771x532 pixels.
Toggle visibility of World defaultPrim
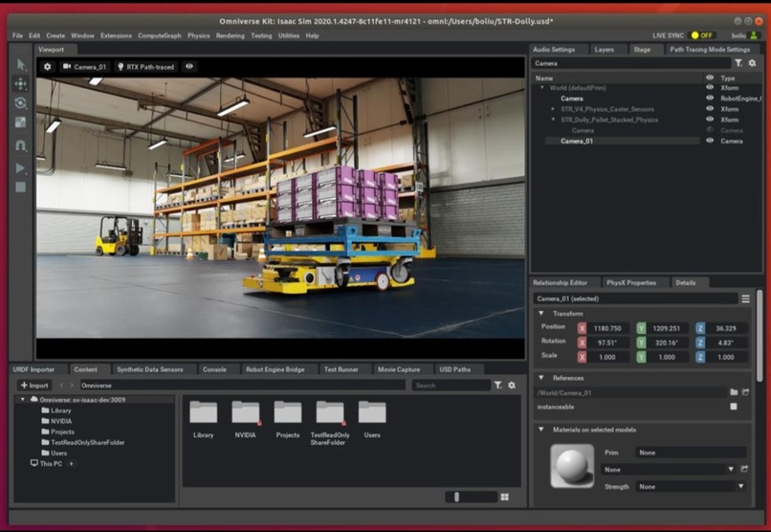click(x=710, y=87)
